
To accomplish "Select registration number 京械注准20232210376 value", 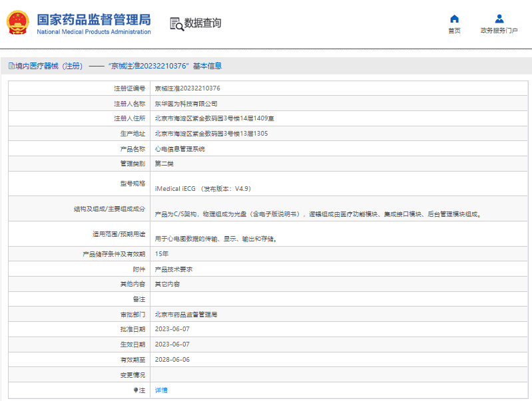I will 188,88.
